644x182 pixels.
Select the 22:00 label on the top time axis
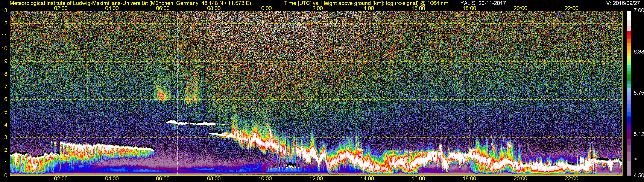572,8
